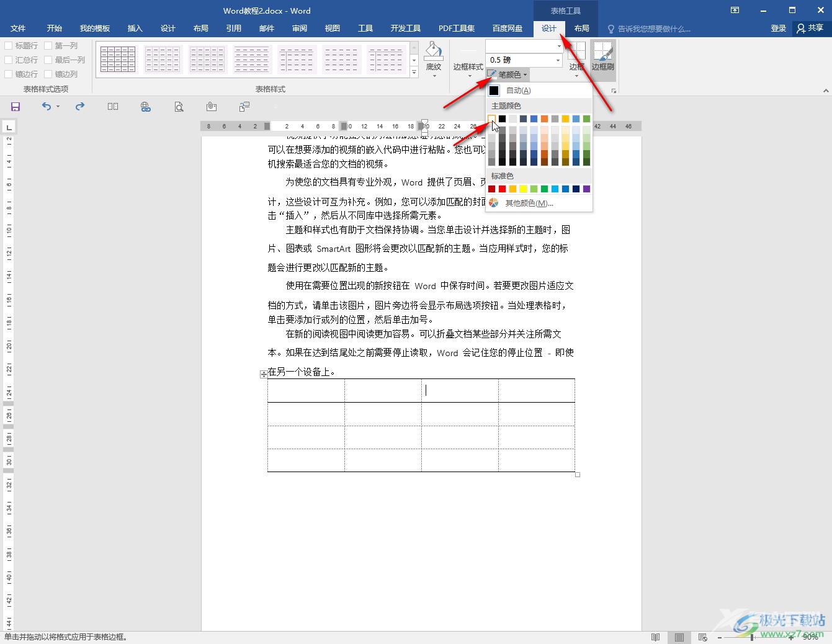
Task: Click the table move handle above the table
Action: [x=264, y=374]
